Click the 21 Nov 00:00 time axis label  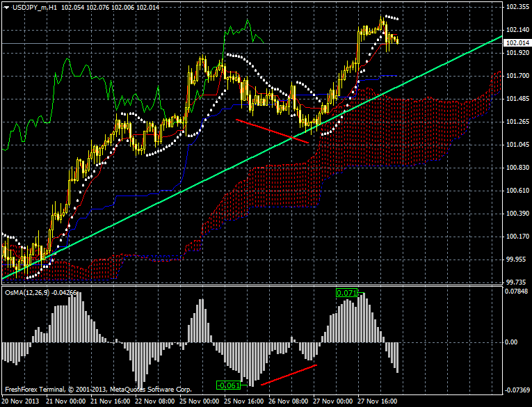click(x=67, y=401)
